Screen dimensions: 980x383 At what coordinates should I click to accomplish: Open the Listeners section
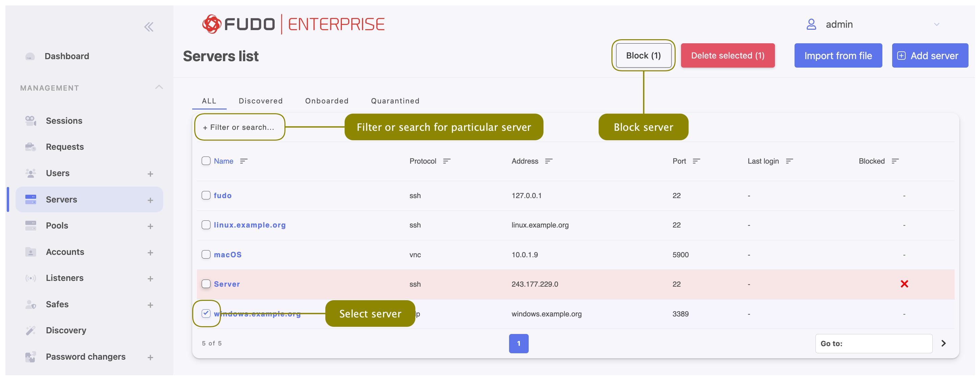click(x=64, y=278)
